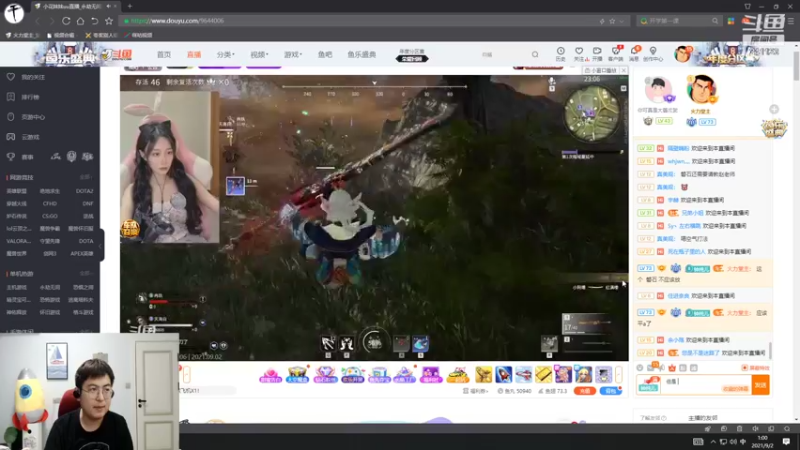Screen dimensions: 800x450
Task: Bookmark the page with the address bar star
Action: [x=612, y=21]
